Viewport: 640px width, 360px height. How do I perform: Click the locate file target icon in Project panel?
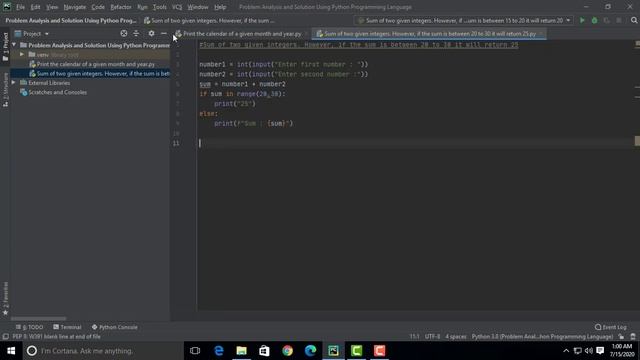[124, 33]
